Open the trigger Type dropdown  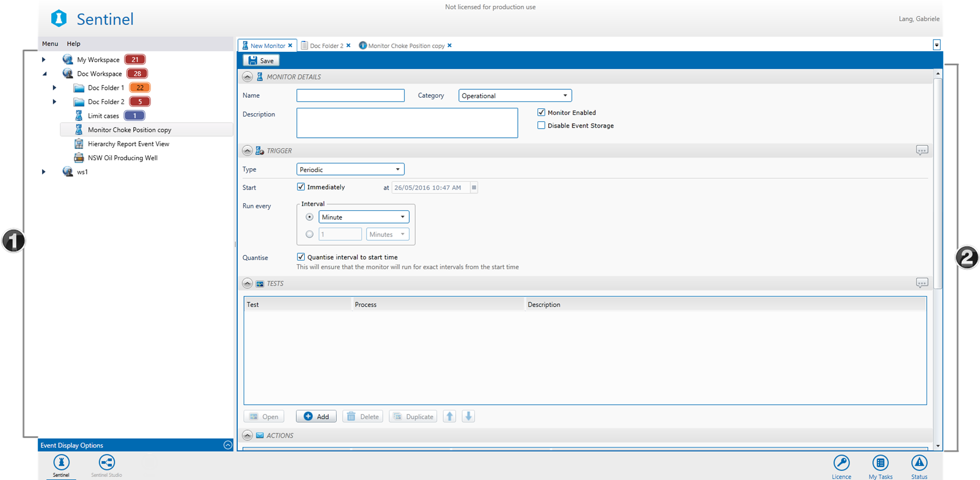(350, 170)
